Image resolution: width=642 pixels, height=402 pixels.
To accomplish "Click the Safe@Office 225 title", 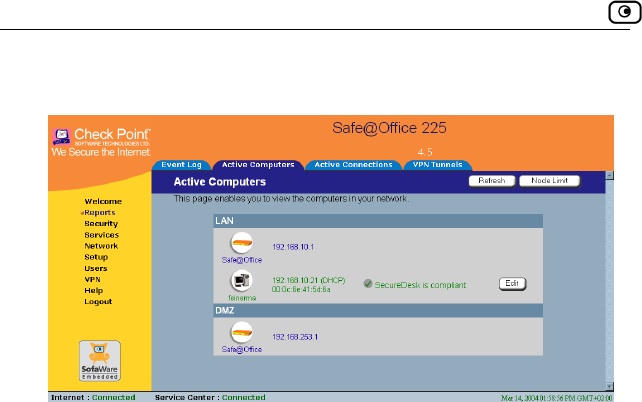I will click(389, 128).
